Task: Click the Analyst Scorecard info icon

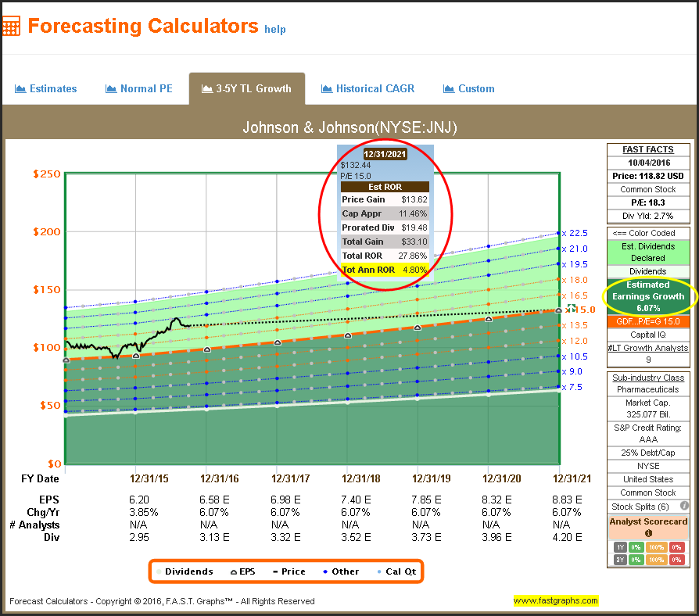Action: 648,535
